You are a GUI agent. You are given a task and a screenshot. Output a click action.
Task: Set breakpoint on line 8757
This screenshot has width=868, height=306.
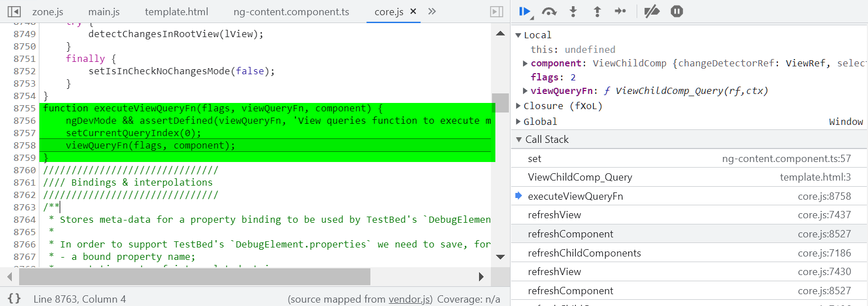[25, 133]
